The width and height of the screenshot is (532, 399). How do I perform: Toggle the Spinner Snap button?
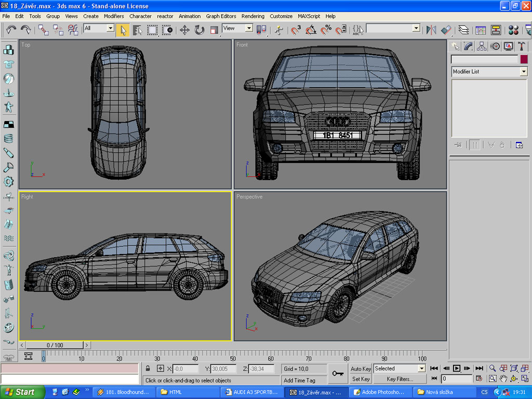point(341,30)
